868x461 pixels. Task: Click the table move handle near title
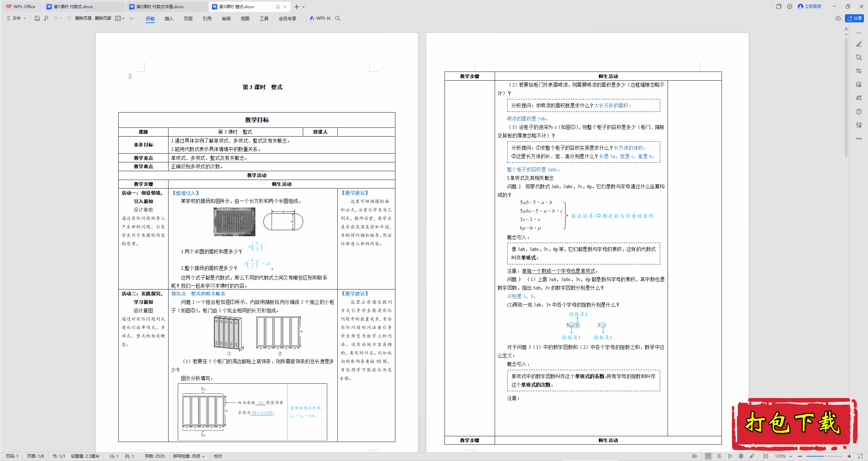coord(130,76)
